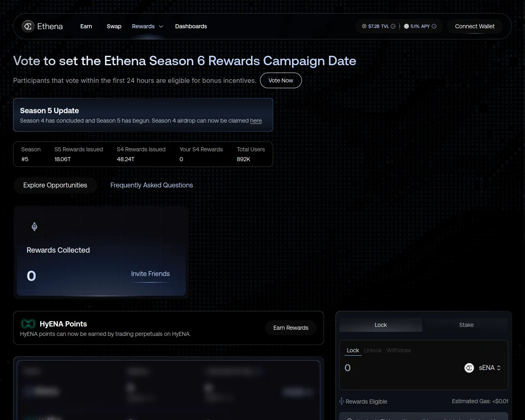This screenshot has height=420, width=525.
Task: Select the large Lock tab beside Stake
Action: pos(381,325)
